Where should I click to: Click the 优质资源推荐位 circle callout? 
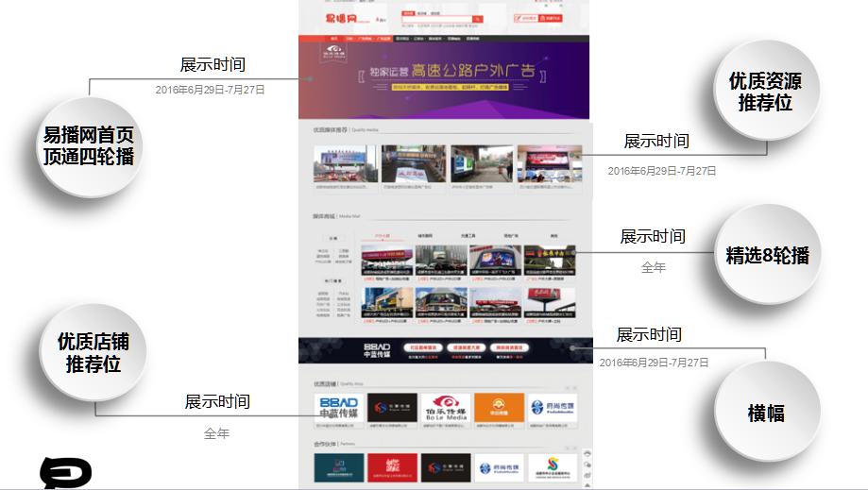[765, 92]
